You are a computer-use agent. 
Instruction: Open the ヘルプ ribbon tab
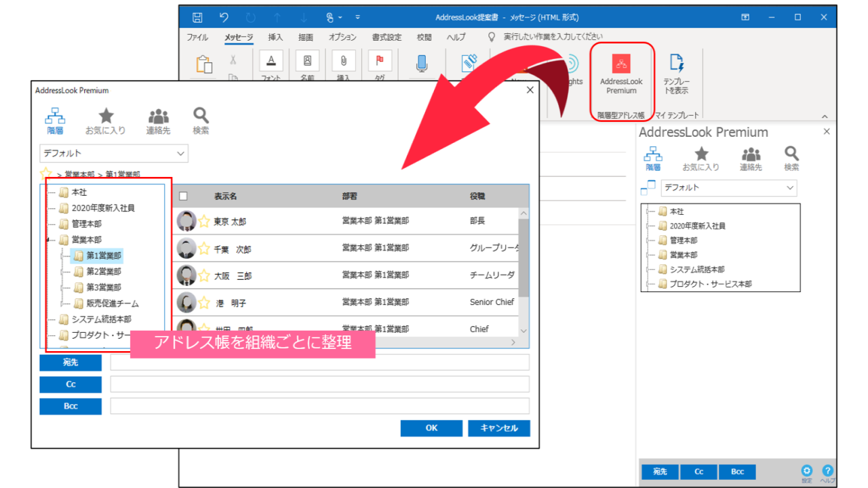(x=456, y=37)
